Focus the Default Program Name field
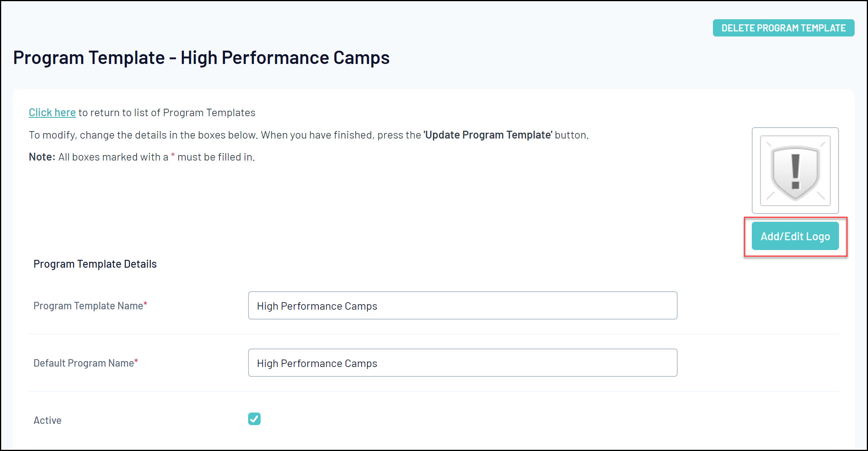This screenshot has height=451, width=868. pyautogui.click(x=462, y=363)
